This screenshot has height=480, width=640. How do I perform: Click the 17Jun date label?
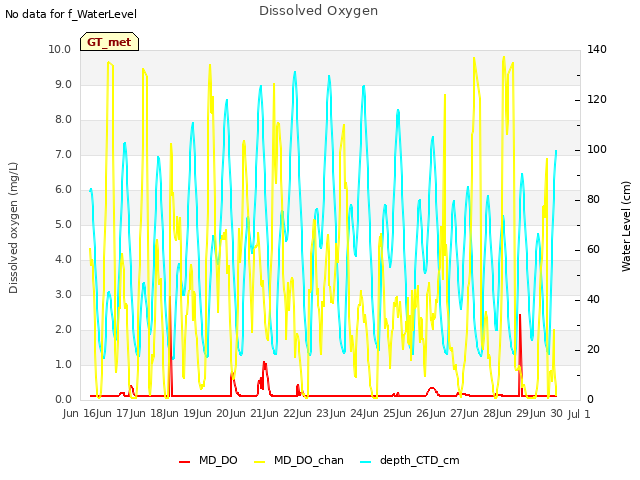coord(131,413)
